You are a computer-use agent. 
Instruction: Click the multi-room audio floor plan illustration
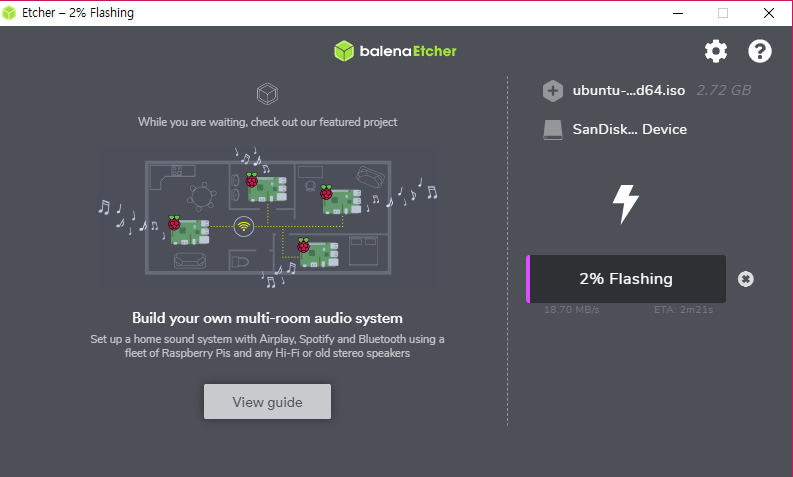tap(268, 218)
